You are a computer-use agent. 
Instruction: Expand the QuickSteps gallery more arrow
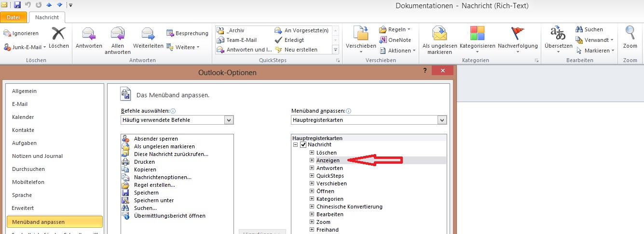tap(335, 50)
